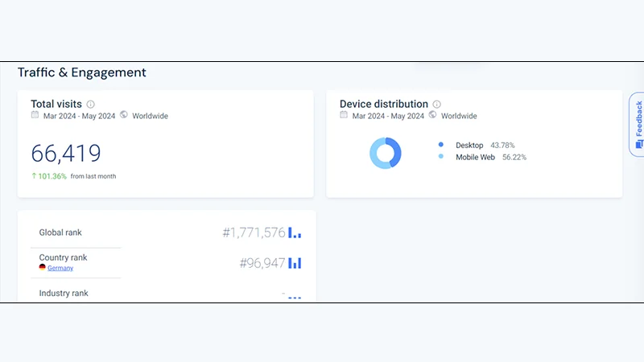Click the Industry rank dashed chart icon
The width and height of the screenshot is (644, 362).
pyautogui.click(x=295, y=297)
